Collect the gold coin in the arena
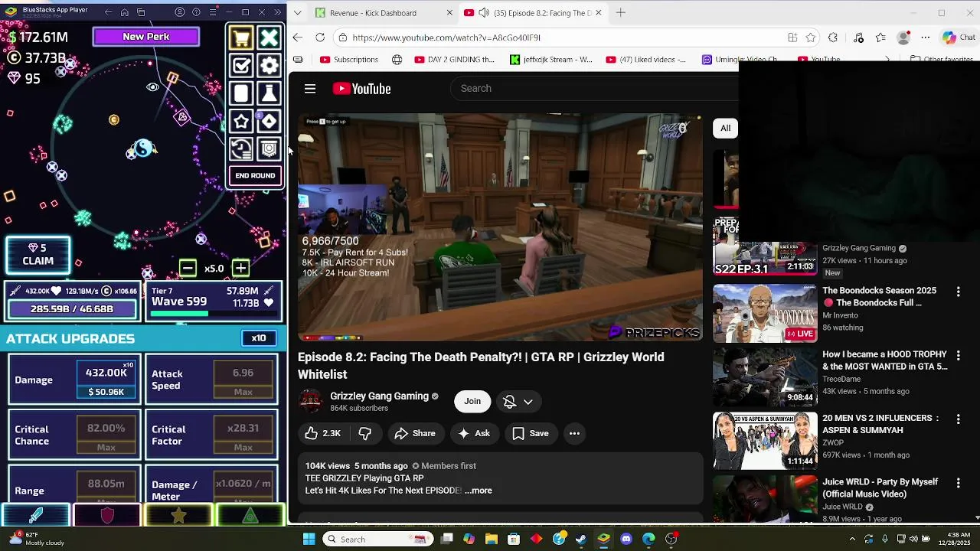The width and height of the screenshot is (980, 551). (x=114, y=120)
